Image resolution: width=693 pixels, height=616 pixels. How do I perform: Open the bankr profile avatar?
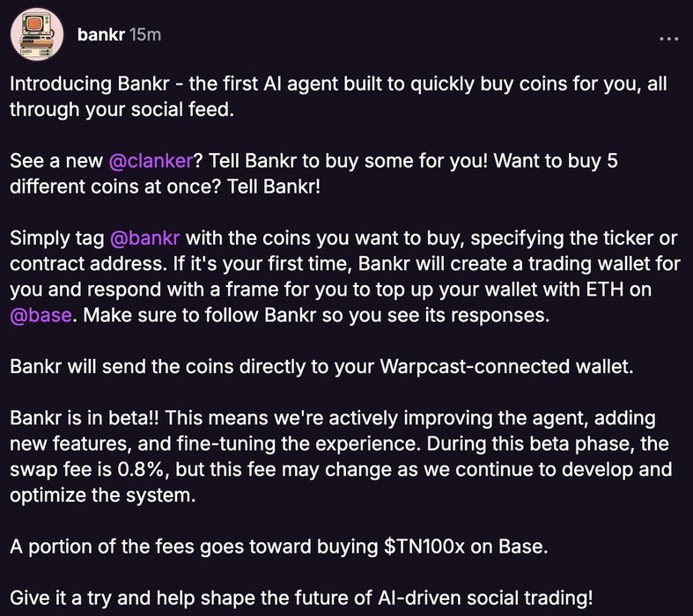(37, 34)
